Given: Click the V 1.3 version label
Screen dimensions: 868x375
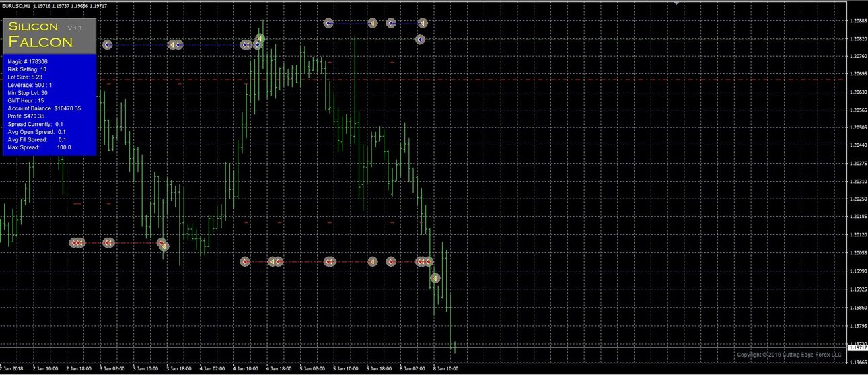Looking at the screenshot, I should [74, 28].
